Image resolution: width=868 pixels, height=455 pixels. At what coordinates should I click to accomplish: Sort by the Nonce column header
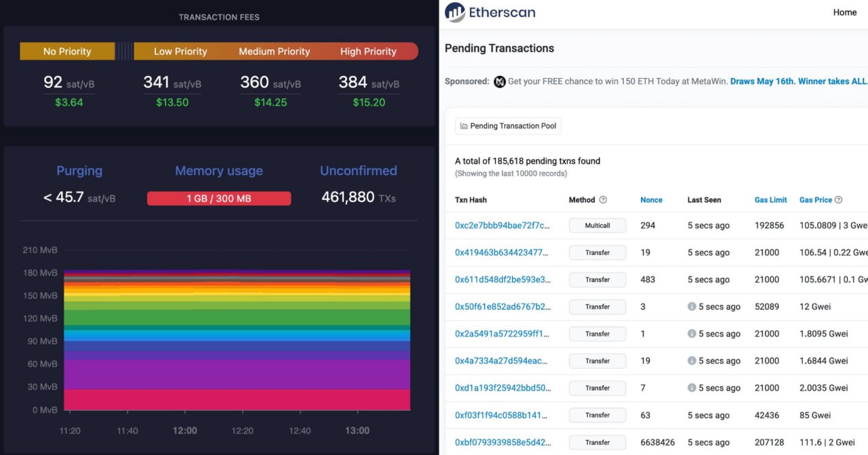651,200
